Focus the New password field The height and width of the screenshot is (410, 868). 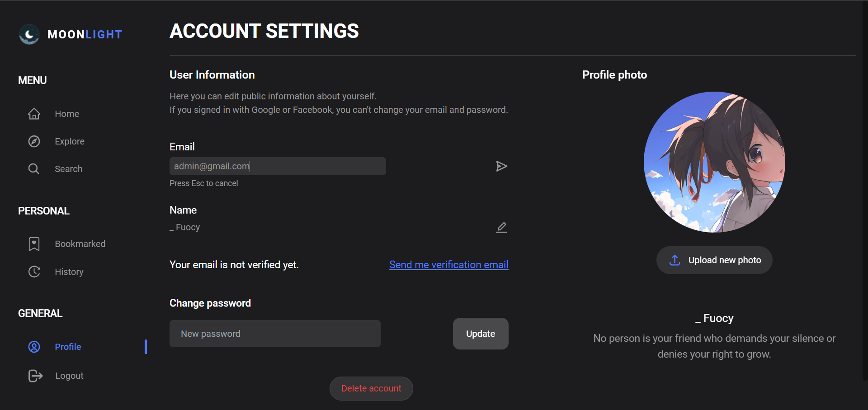[x=275, y=334]
